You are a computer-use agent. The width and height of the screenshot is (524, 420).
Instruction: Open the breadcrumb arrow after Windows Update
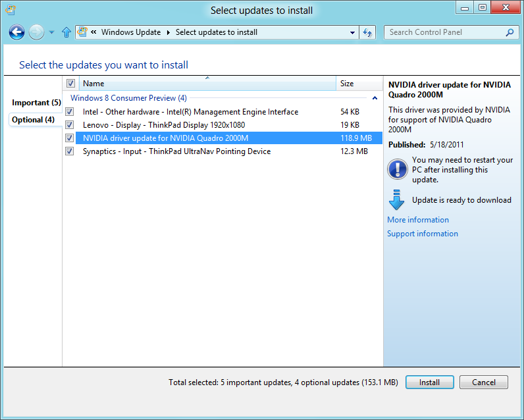point(168,32)
